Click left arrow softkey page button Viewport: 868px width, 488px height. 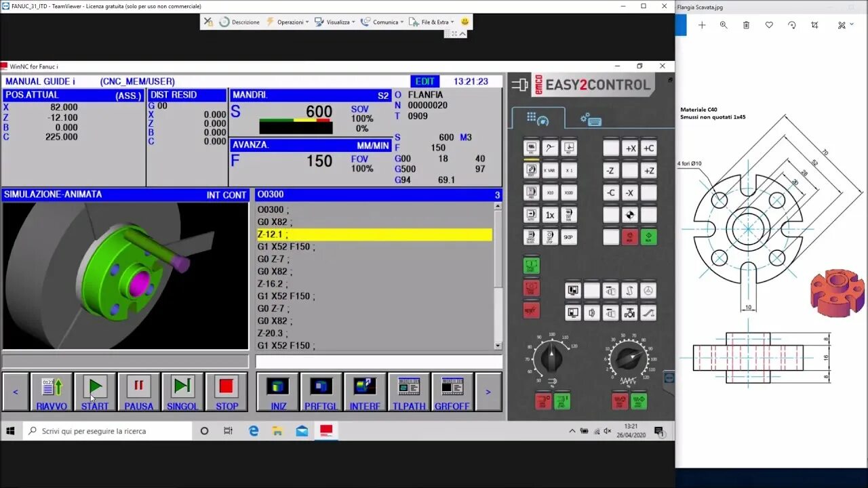[16, 392]
